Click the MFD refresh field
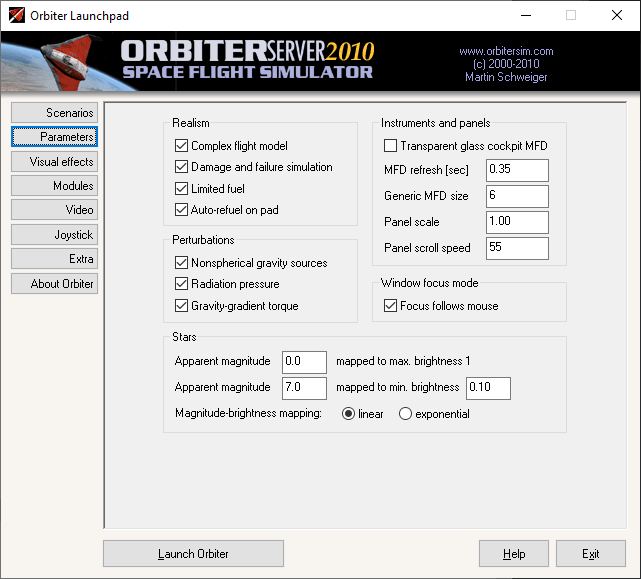The image size is (641, 579). click(517, 170)
